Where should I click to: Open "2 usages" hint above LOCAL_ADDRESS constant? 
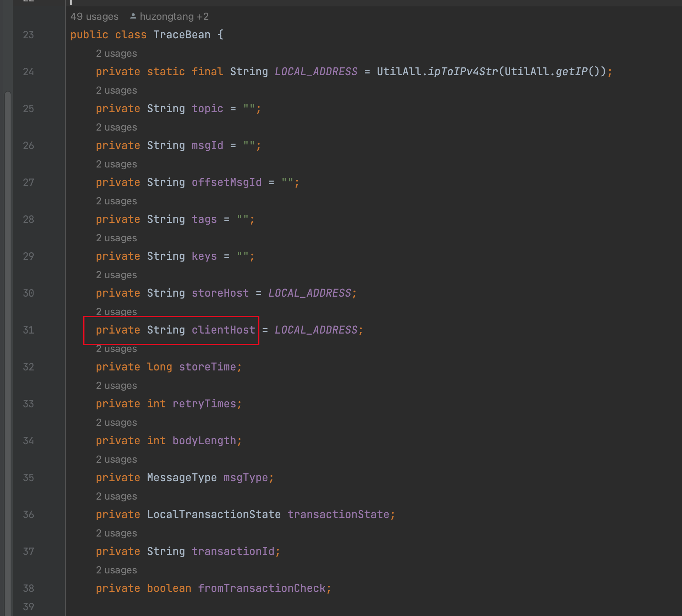[x=116, y=53]
